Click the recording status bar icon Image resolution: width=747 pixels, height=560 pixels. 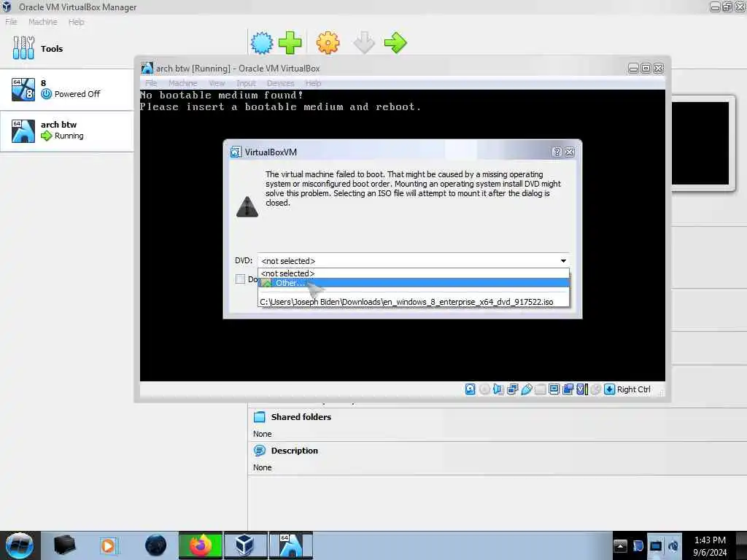[x=568, y=389]
